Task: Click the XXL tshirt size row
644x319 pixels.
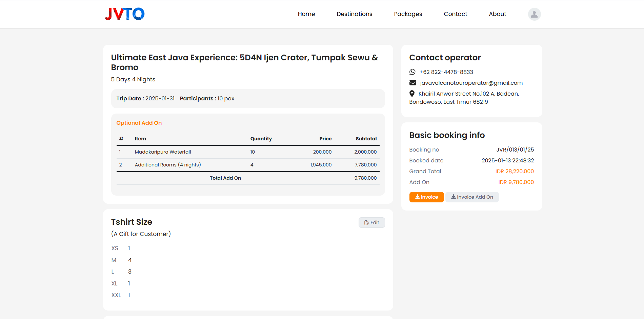Action: [x=121, y=295]
